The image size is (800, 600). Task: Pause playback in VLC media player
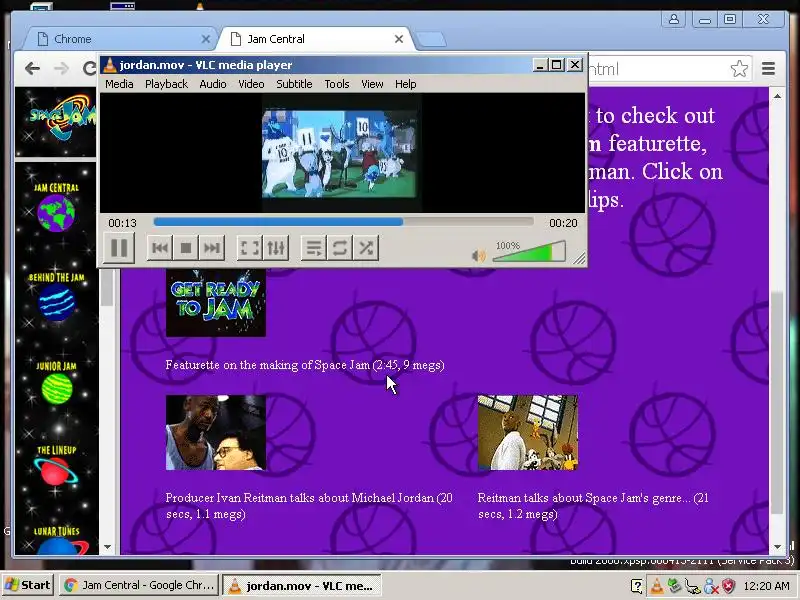click(x=119, y=248)
